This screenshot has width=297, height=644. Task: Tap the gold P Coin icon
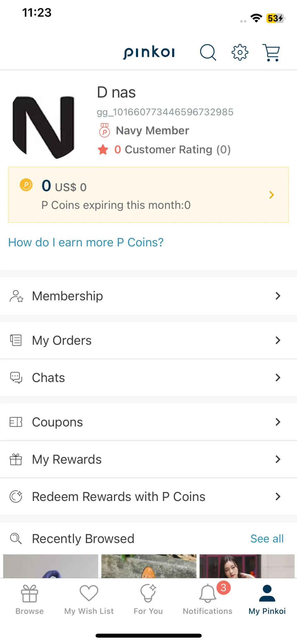pos(26,185)
